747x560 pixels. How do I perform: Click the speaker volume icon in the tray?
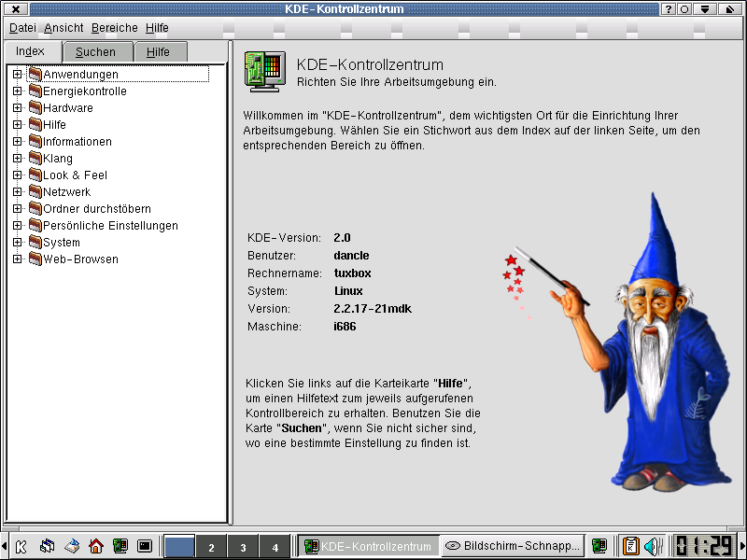(x=652, y=546)
